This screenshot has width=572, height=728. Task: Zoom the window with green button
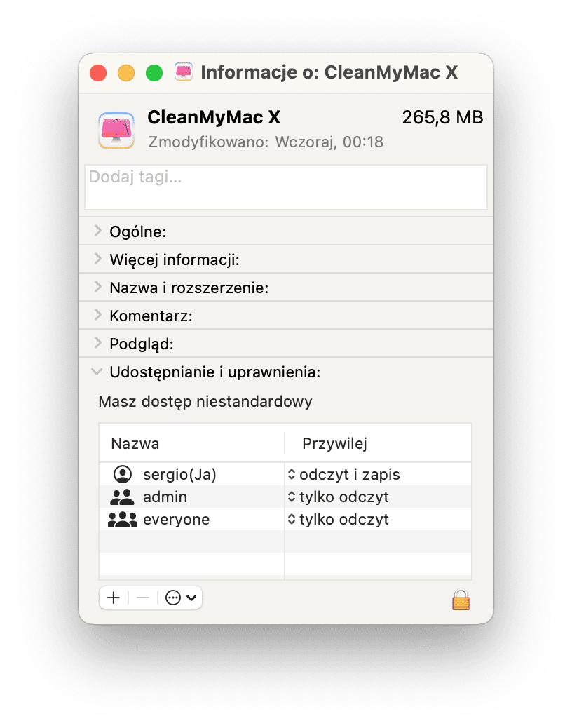(154, 73)
